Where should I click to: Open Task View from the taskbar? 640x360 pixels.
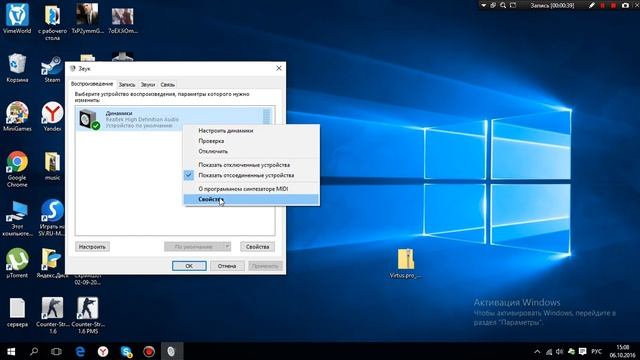pyautogui.click(x=56, y=351)
